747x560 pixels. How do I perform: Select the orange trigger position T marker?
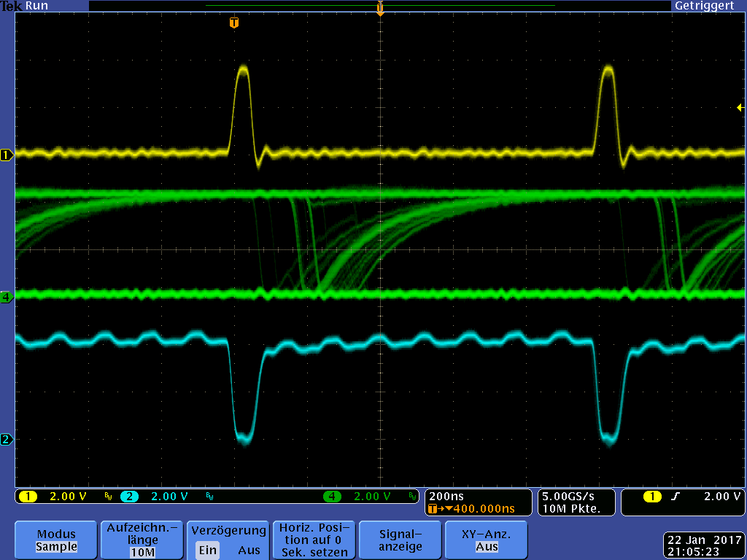pos(233,23)
